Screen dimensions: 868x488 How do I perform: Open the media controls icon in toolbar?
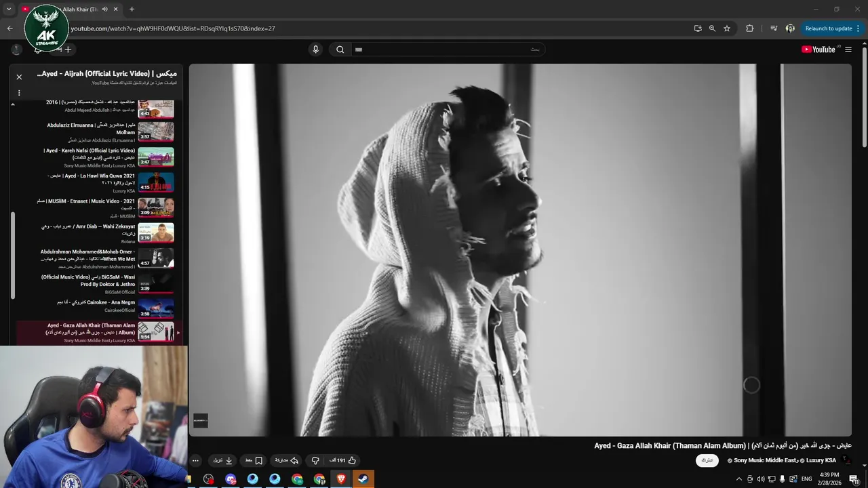click(x=774, y=28)
